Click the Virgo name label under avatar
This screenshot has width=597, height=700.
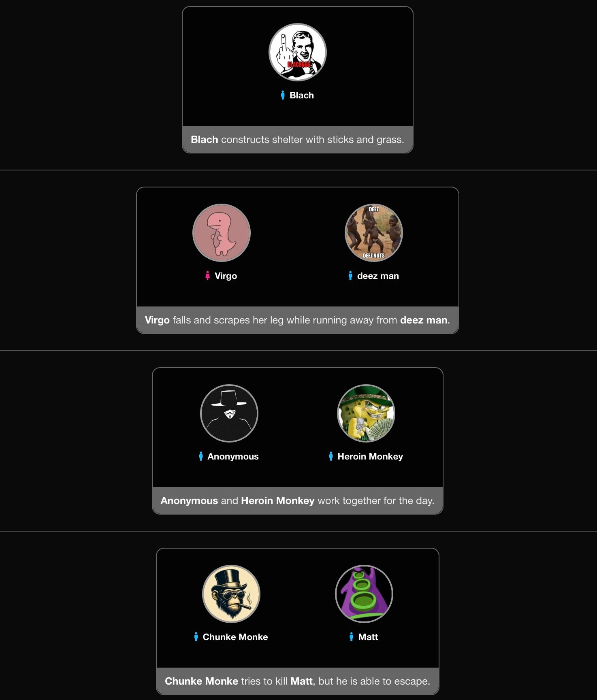point(226,276)
